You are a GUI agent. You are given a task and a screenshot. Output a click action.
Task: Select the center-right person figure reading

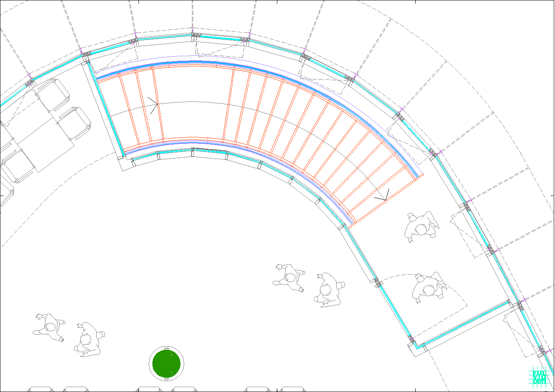tap(329, 290)
